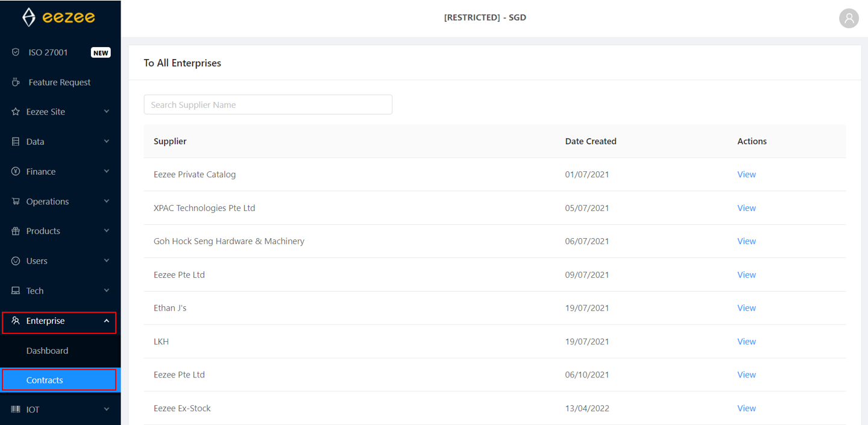868x425 pixels.
Task: Select the Contracts submenu item
Action: pos(60,380)
